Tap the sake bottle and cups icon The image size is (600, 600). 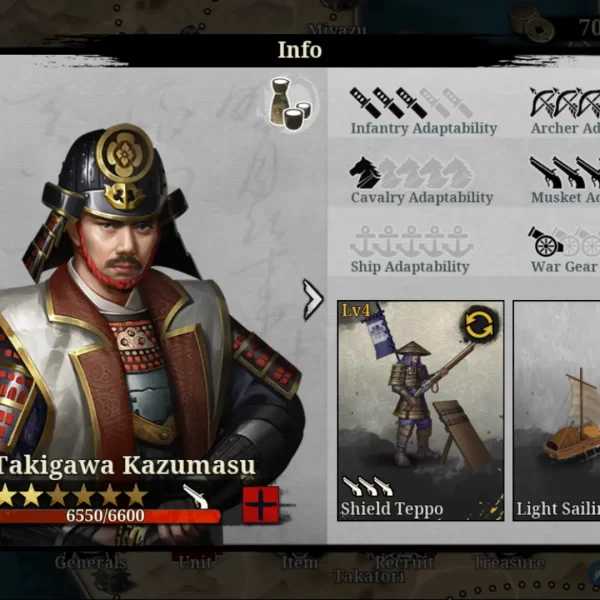coord(290,101)
